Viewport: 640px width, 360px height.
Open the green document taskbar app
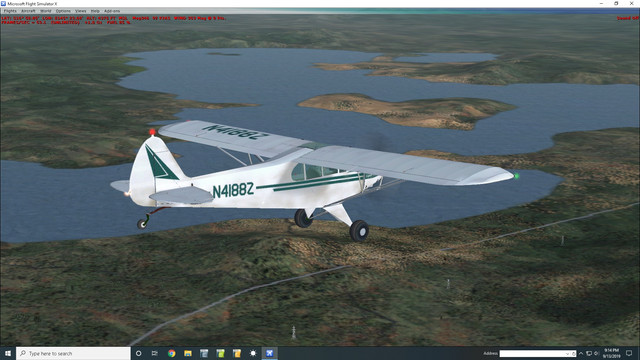point(220,353)
